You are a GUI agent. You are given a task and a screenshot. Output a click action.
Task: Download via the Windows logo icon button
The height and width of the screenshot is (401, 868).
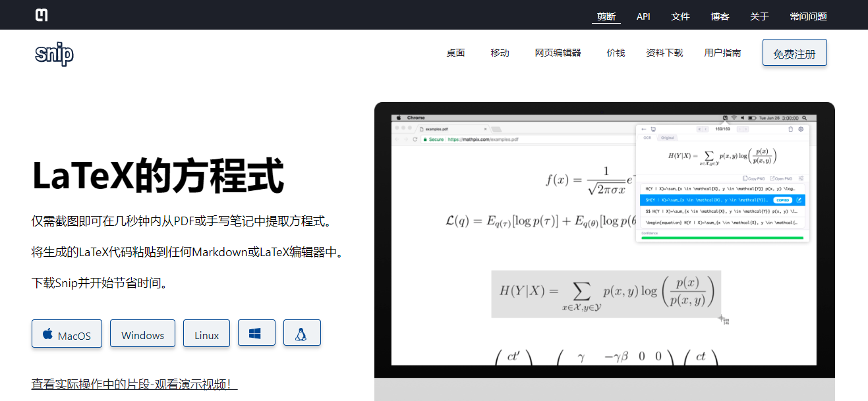[256, 333]
